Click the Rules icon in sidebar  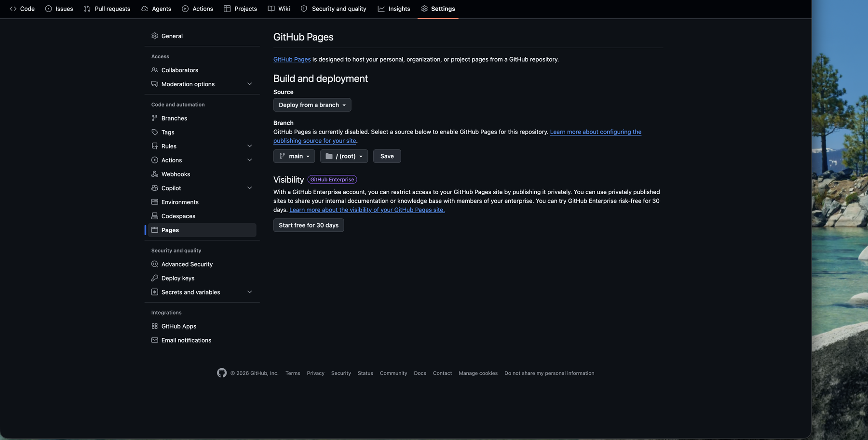155,147
